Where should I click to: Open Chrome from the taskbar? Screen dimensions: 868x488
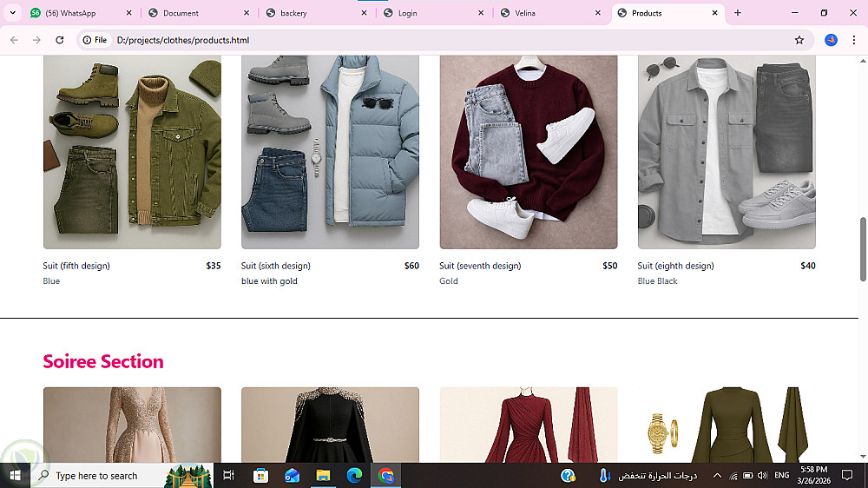[386, 475]
